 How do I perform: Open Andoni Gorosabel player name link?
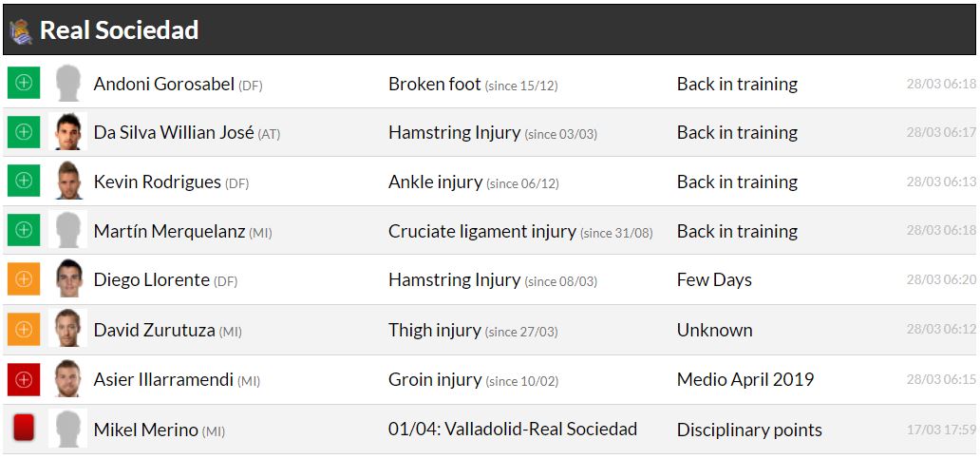tap(163, 84)
